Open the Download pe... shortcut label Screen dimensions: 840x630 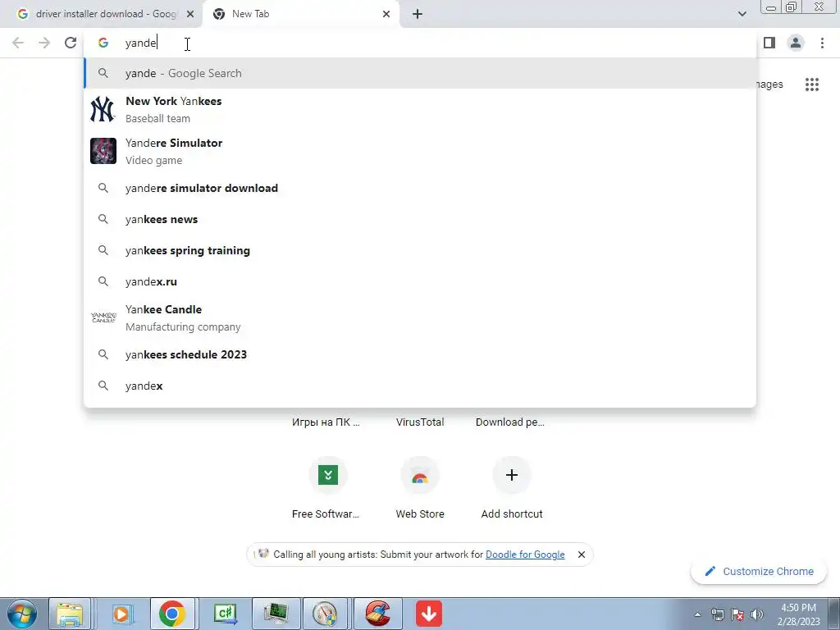pos(510,422)
